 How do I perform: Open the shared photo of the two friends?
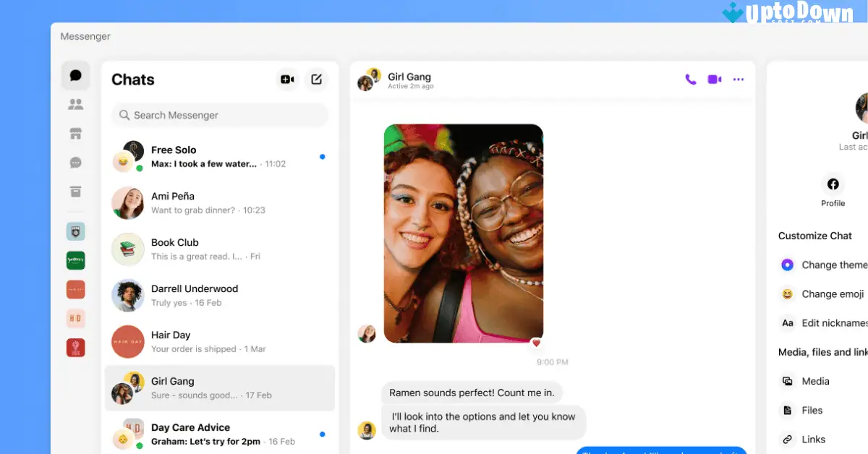(463, 231)
